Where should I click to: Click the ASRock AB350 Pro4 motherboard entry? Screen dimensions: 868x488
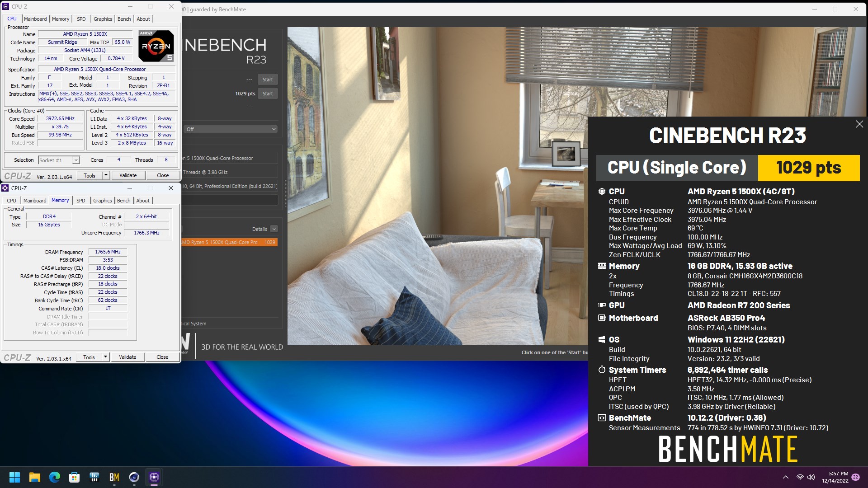point(726,318)
